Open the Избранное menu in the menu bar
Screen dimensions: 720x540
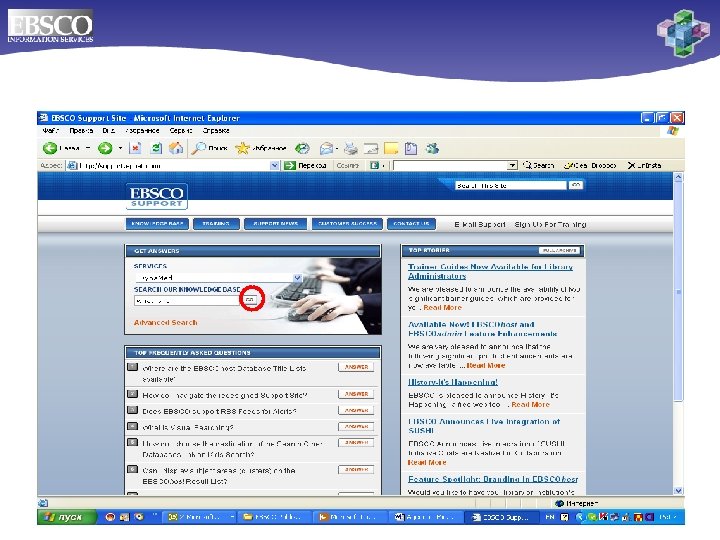(x=142, y=130)
